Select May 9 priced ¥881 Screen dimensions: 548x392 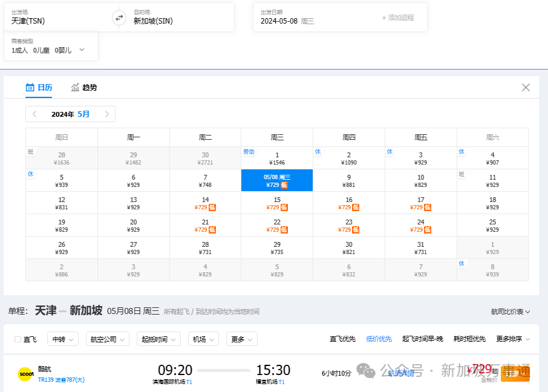click(349, 180)
